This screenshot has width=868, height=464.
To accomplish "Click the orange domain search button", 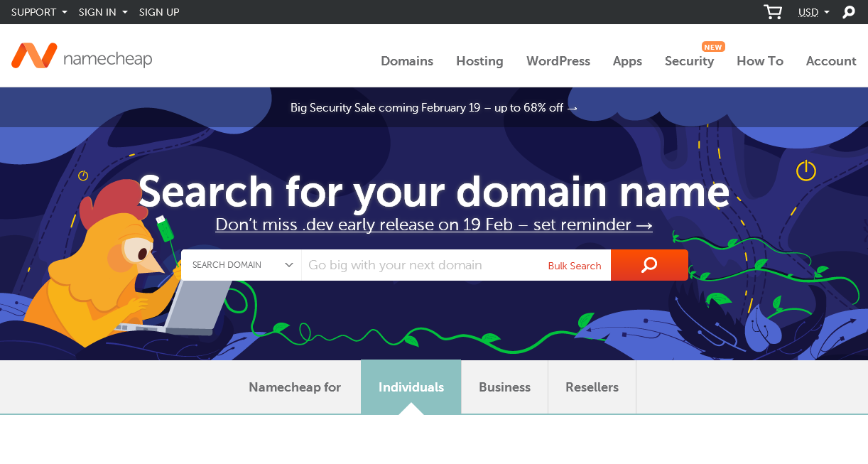I will [x=649, y=265].
